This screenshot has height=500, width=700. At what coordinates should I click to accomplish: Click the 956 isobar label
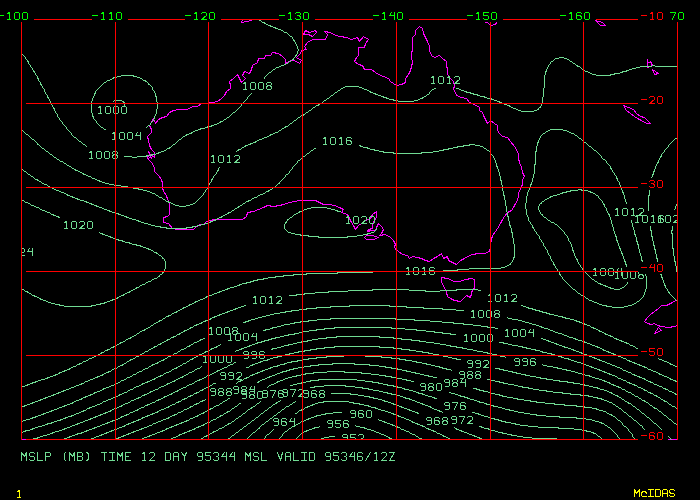point(338,424)
